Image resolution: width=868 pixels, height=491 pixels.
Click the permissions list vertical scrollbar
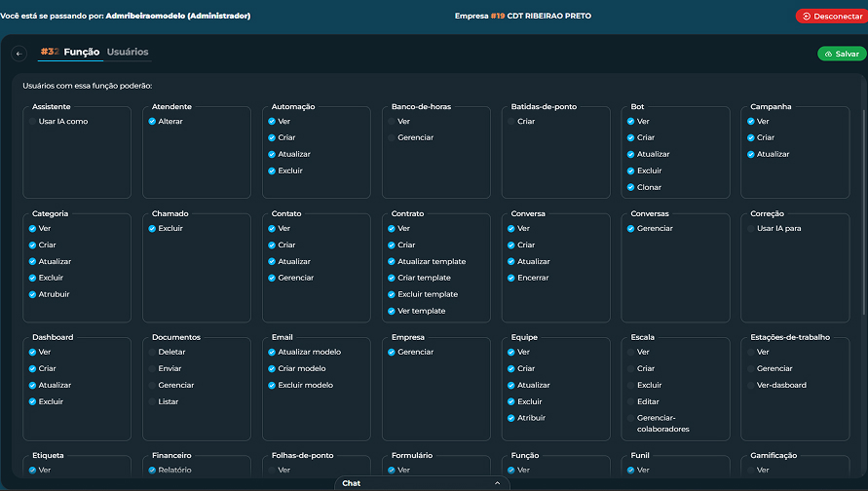coord(863,213)
